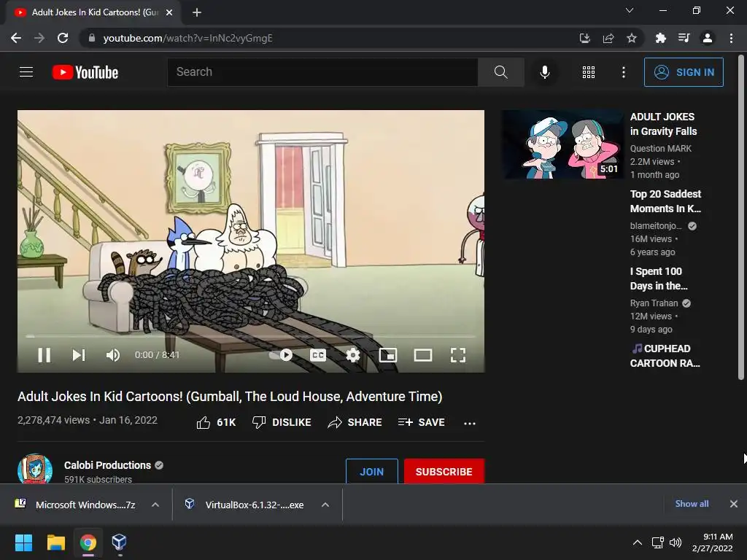Open the Windows Start menu

point(23,542)
